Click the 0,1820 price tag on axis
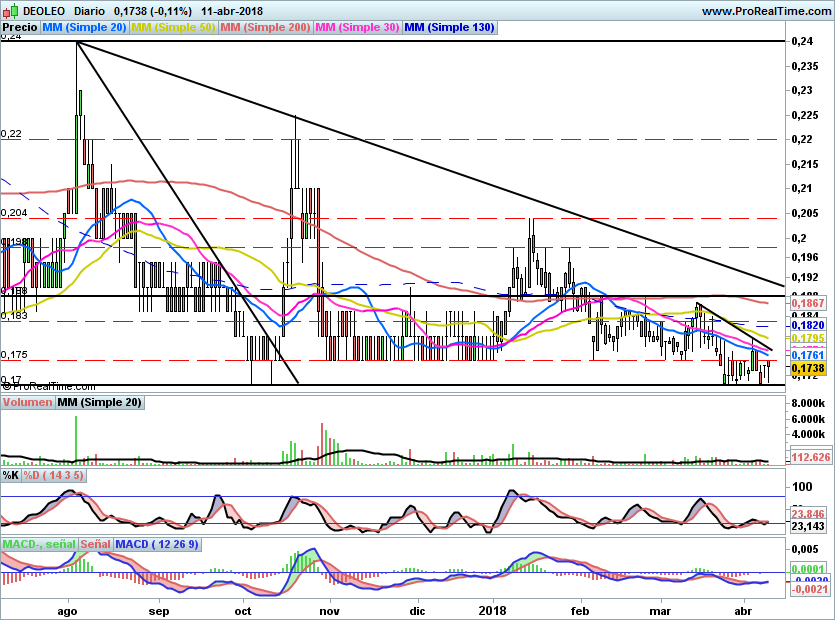This screenshot has width=835, height=620. tap(808, 325)
